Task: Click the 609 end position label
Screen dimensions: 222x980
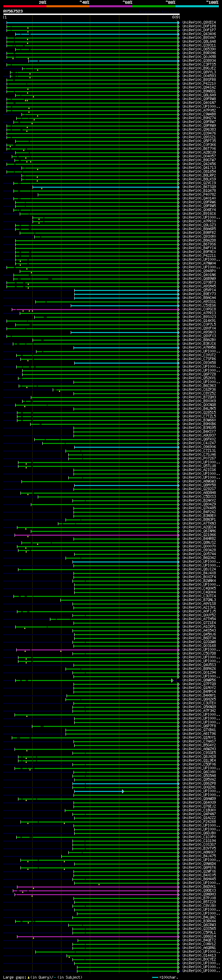Action: click(175, 17)
